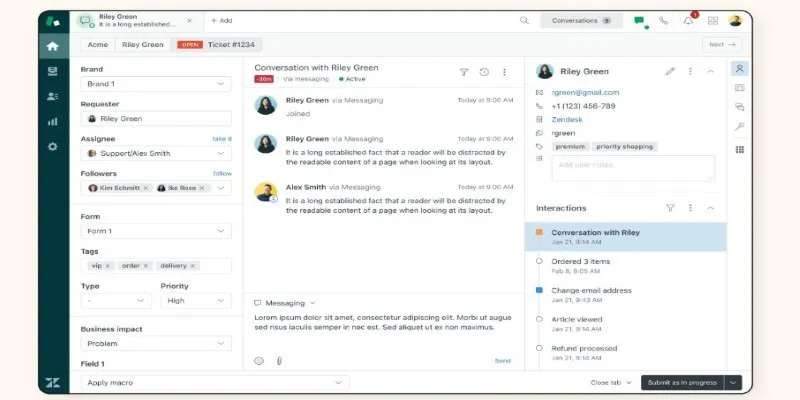Open the Reporting bar chart icon
Screen dimensions: 800x400
[x=53, y=121]
